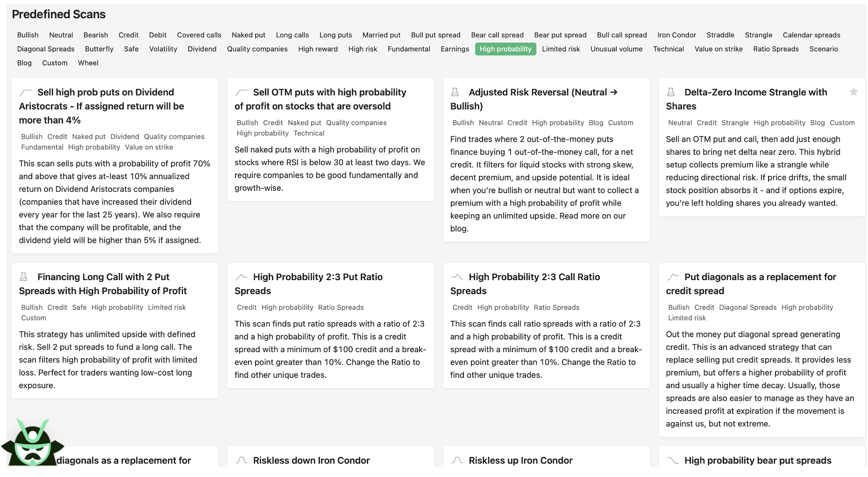The height and width of the screenshot is (477, 868).
Task: Open High probability bear put spreads scan
Action: 757,461
